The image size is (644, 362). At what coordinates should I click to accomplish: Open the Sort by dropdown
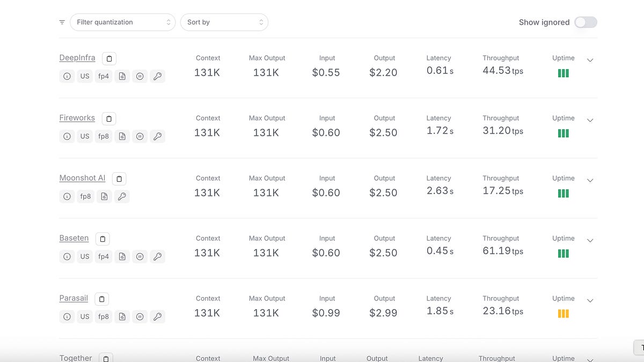point(224,22)
